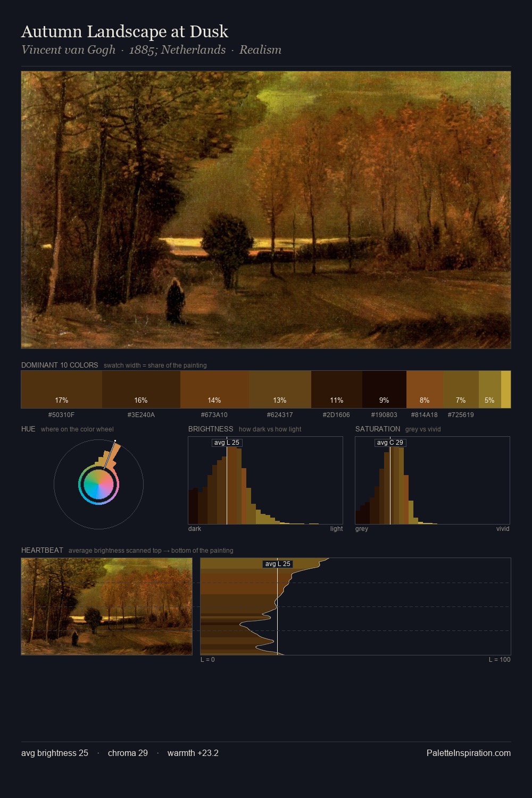Click the hex code #624317
Screen dimensions: 532x798
(x=280, y=414)
